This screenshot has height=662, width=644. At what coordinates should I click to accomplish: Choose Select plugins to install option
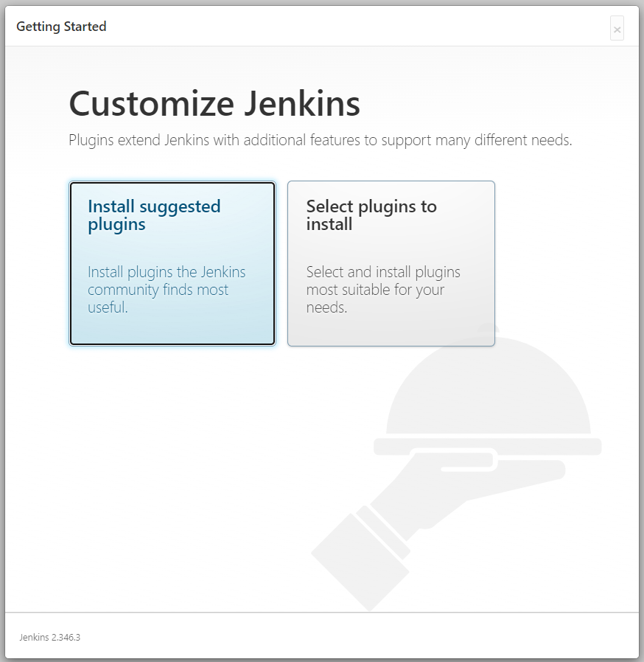coord(391,263)
